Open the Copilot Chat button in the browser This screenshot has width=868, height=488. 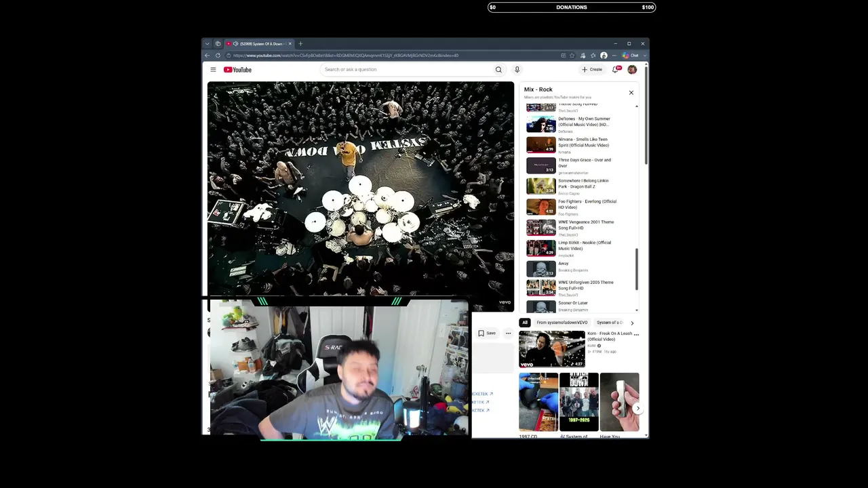[x=631, y=56]
